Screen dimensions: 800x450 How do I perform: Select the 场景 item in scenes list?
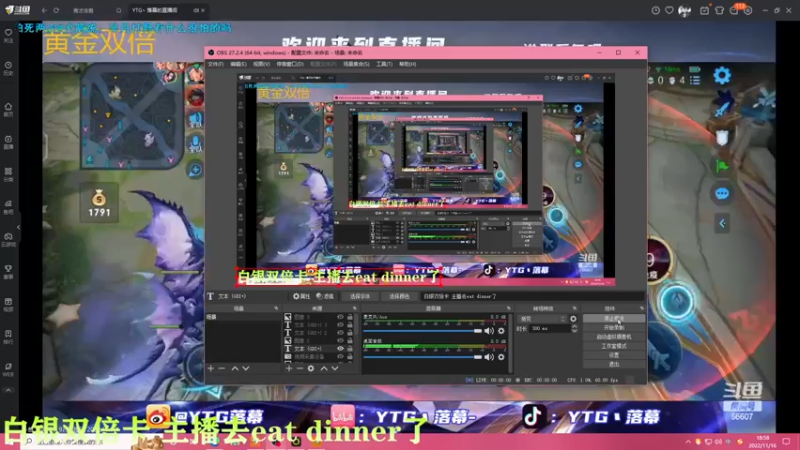coord(242,317)
